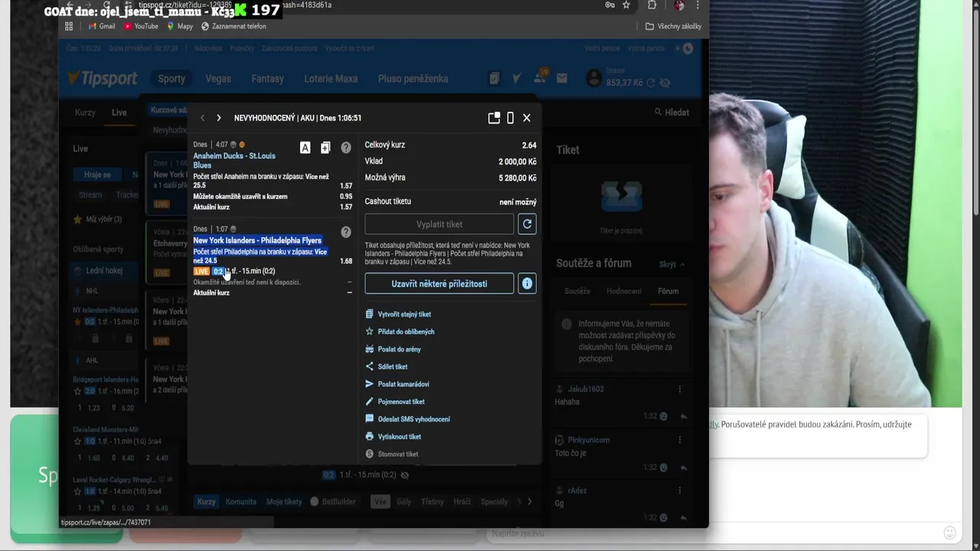Refresh the cashout value
The image size is (980, 551).
[527, 224]
